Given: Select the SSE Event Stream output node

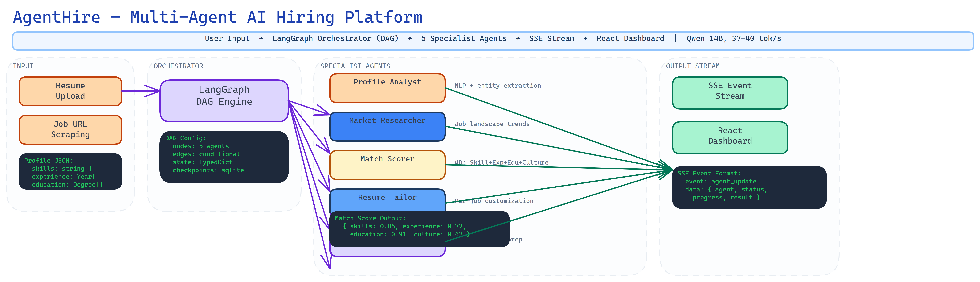Looking at the screenshot, I should (730, 93).
